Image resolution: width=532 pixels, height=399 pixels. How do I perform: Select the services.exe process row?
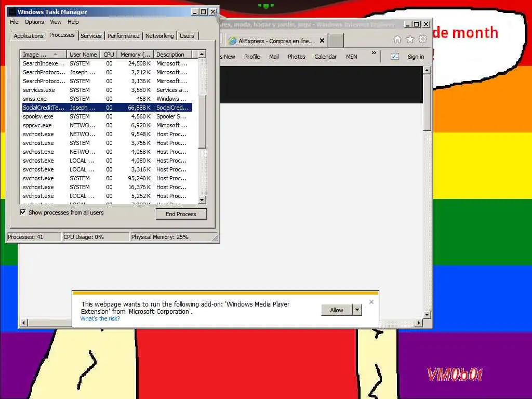tap(107, 90)
